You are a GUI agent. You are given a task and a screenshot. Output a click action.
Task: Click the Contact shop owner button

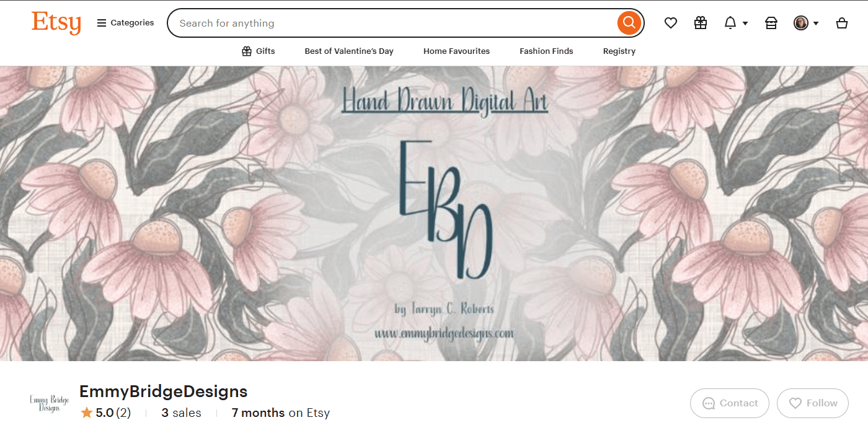[730, 403]
